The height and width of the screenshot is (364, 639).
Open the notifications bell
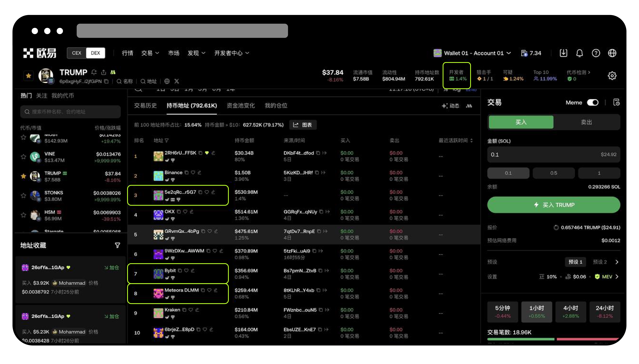click(579, 53)
